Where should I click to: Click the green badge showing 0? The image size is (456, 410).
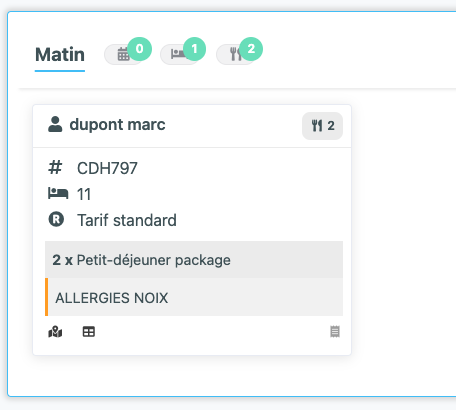(140, 49)
